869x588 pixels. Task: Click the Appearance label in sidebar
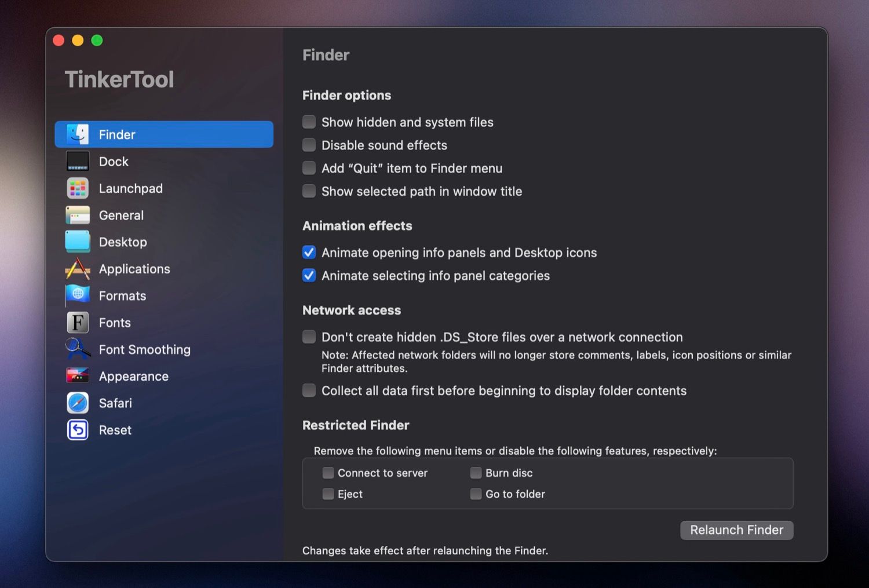click(134, 377)
